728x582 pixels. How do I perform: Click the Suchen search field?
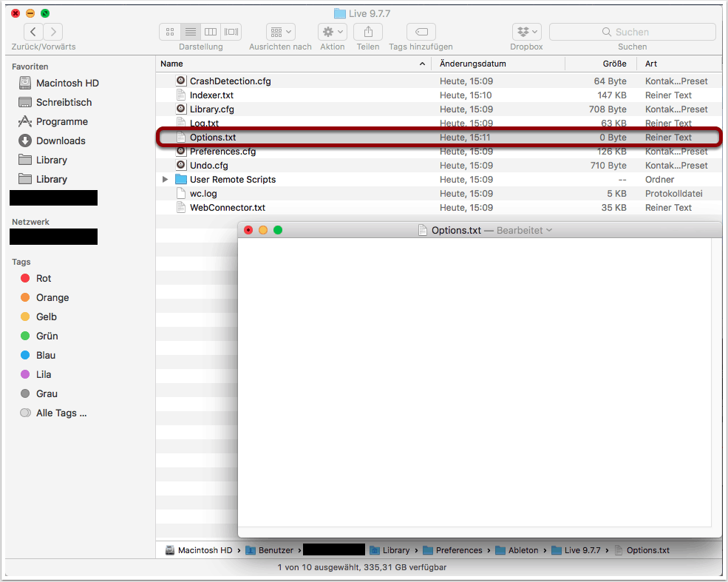coord(632,32)
